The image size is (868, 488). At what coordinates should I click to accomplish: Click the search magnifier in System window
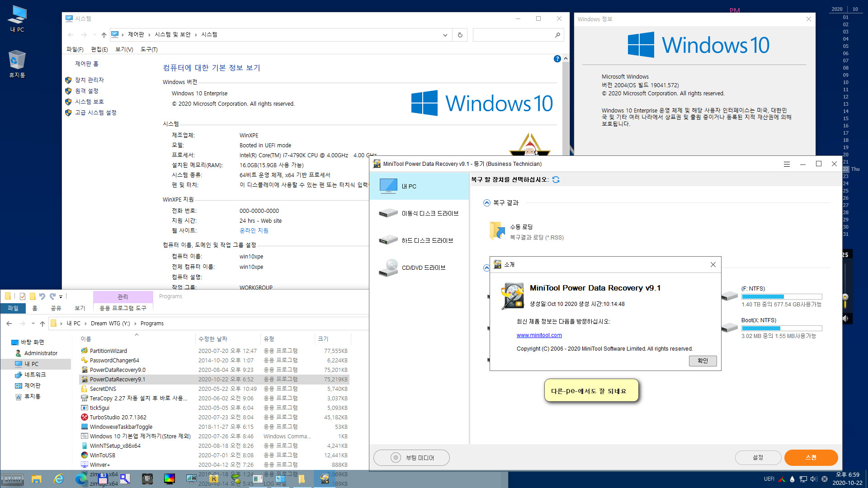coord(557,35)
